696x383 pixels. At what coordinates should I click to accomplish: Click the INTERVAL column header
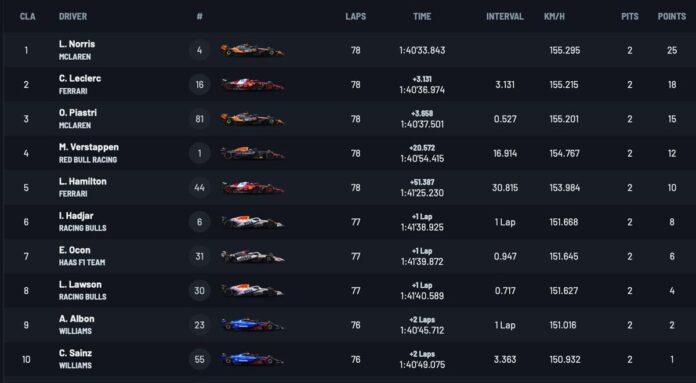tap(505, 16)
